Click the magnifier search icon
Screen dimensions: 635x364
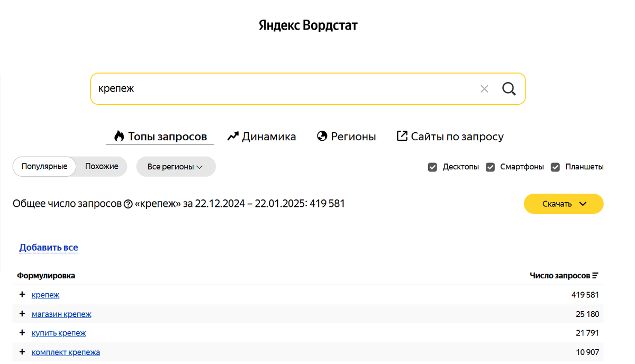coord(509,89)
